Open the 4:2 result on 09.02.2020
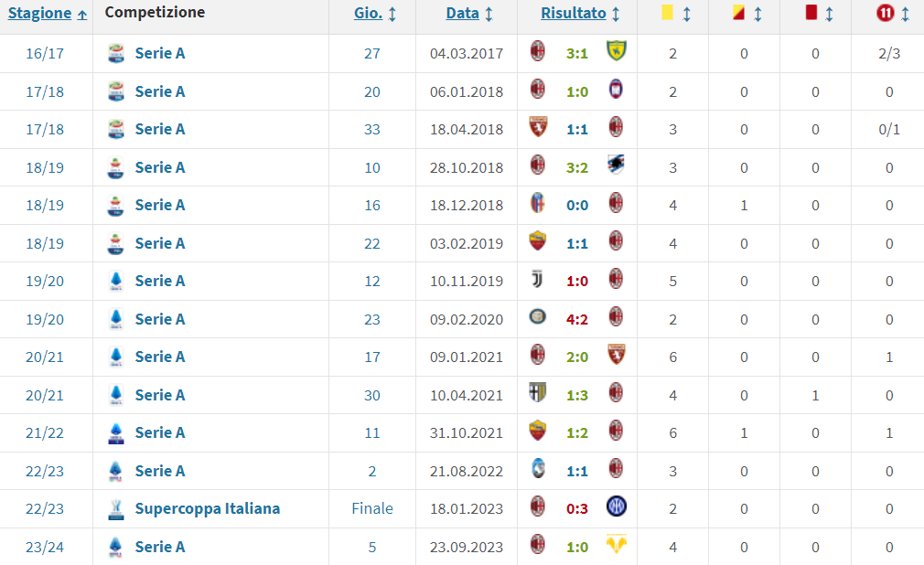 point(577,319)
